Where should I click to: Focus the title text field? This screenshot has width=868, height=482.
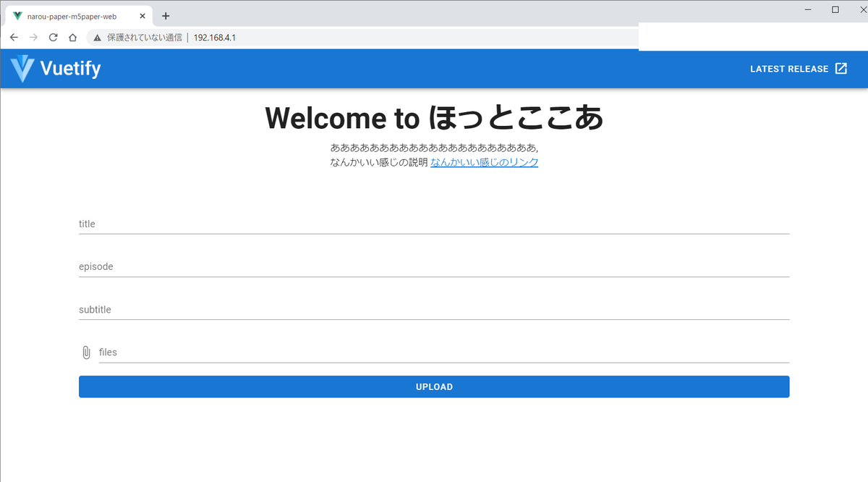[x=434, y=224]
